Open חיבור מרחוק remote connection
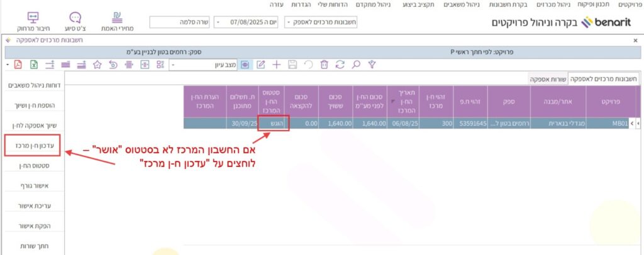Screen dimensions: 644x255 pos(33,22)
